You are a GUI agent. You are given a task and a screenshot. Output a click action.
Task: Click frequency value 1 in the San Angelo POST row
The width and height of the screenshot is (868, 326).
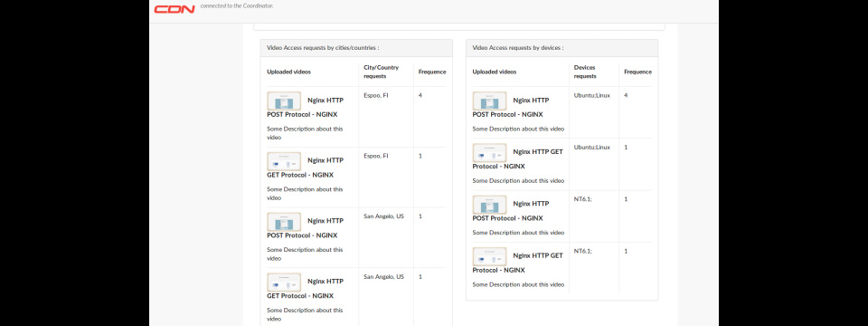(420, 216)
